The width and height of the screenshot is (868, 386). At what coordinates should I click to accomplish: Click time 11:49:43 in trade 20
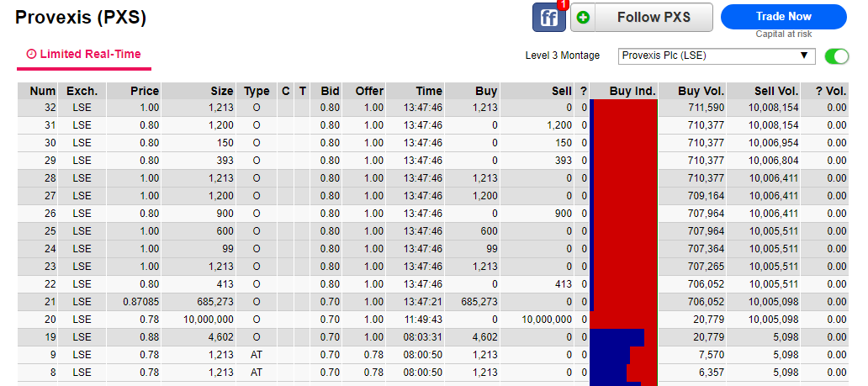coord(423,320)
